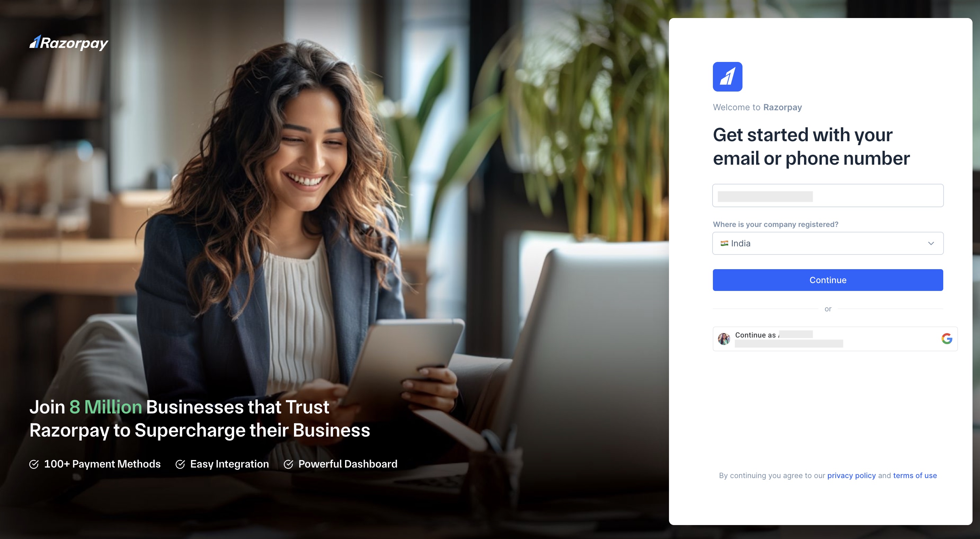980x539 pixels.
Task: Click checkmark icon beside Easy Integration
Action: (180, 464)
